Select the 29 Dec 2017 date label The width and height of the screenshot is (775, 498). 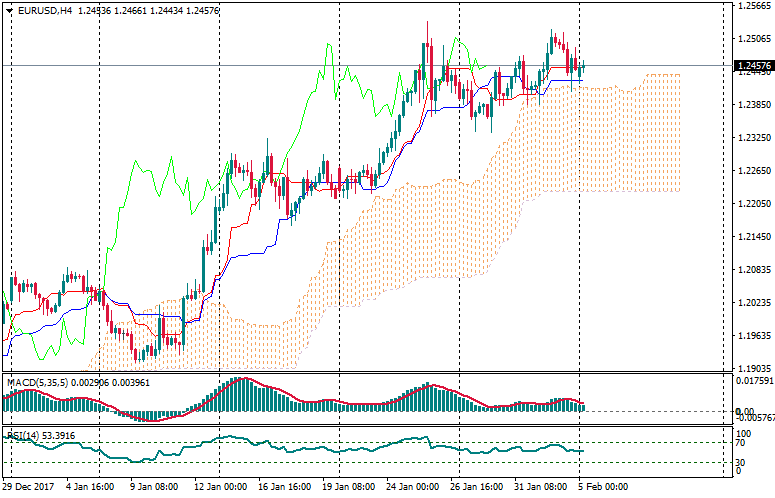29,487
